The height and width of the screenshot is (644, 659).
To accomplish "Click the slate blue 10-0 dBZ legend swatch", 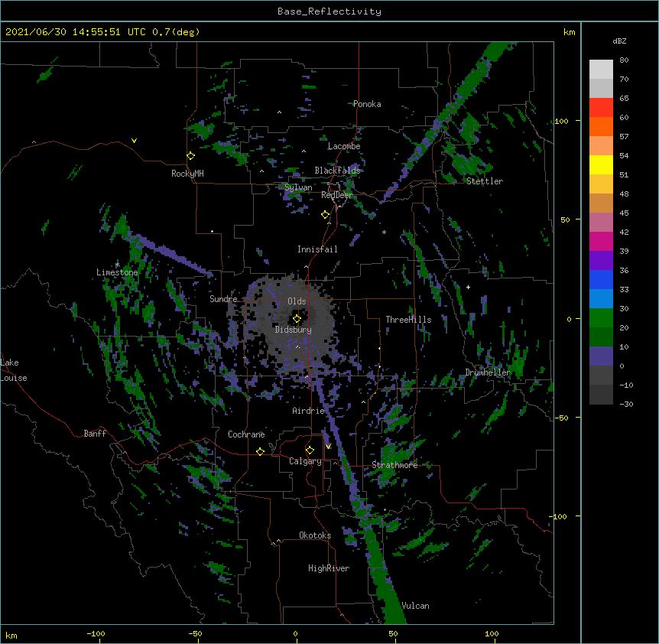I will point(601,356).
